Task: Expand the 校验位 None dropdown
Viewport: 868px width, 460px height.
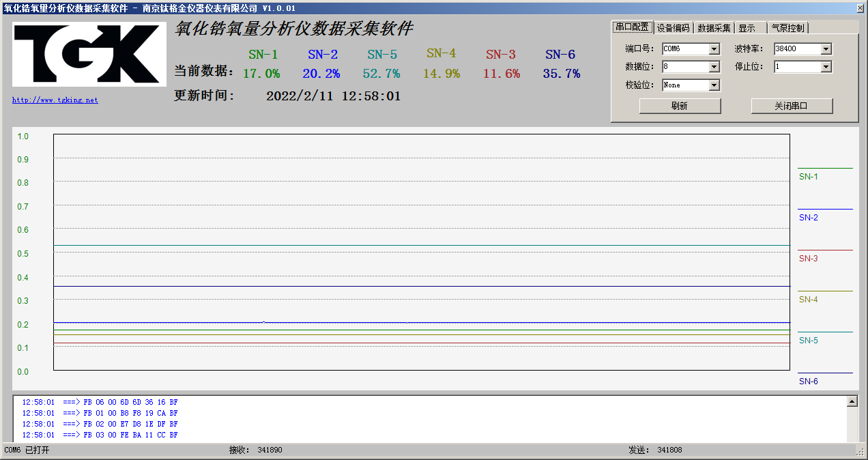Action: [714, 85]
